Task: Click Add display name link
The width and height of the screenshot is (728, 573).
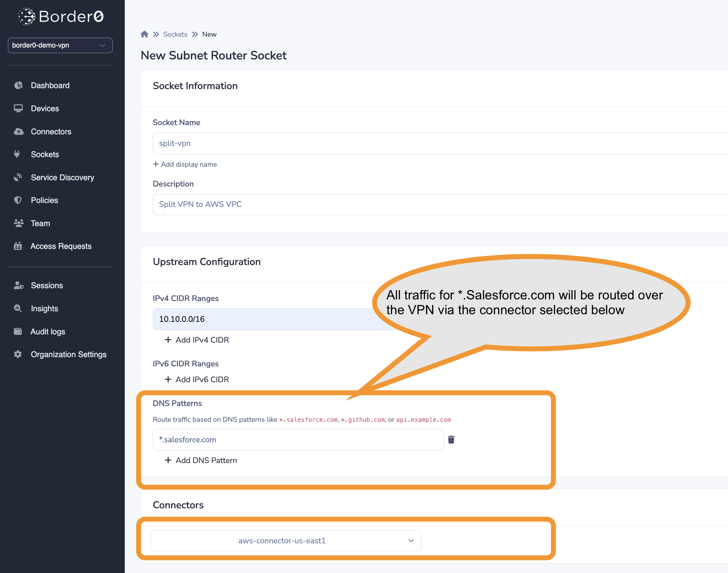Action: (x=185, y=164)
